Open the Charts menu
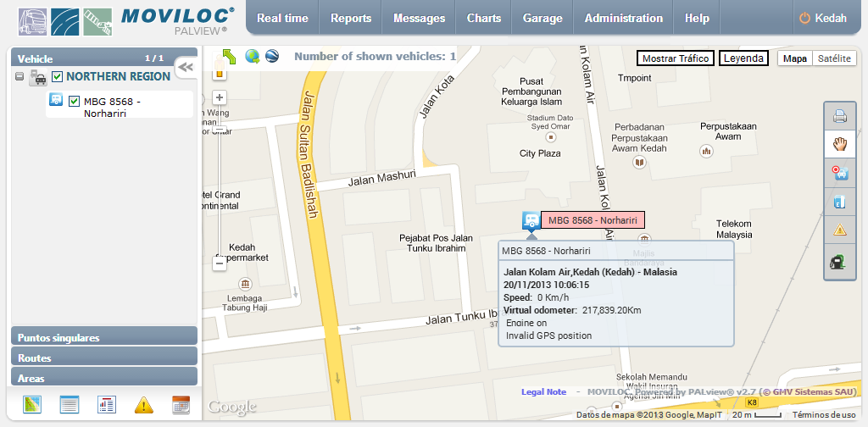The image size is (868, 427). point(484,19)
